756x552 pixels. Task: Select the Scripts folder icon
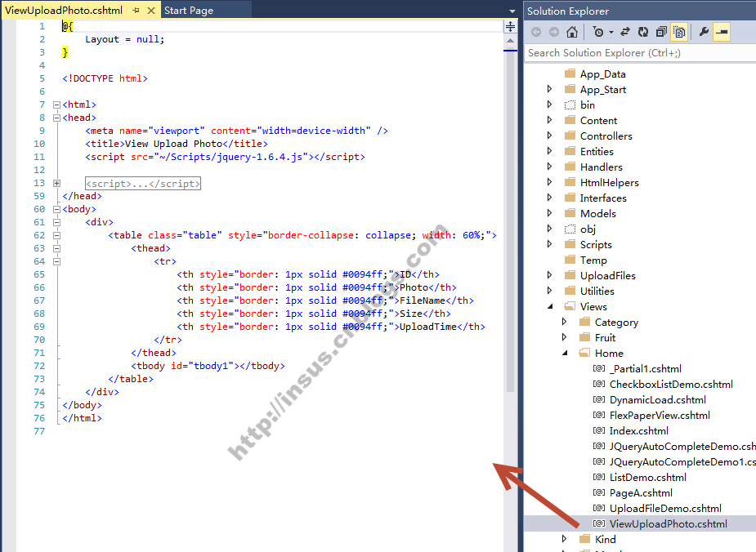coord(570,243)
